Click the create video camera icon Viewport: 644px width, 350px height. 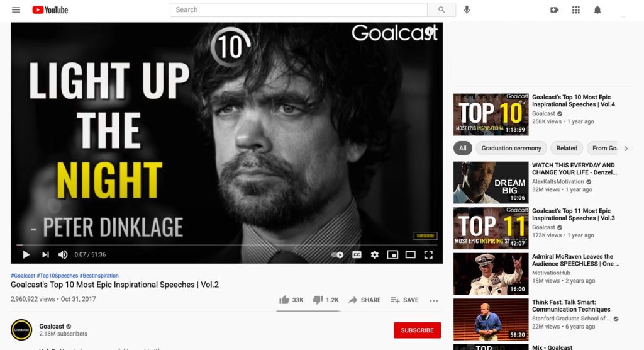tap(555, 10)
